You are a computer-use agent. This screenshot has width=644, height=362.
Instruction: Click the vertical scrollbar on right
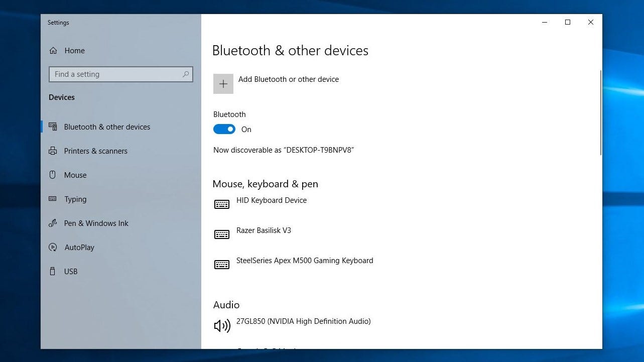point(600,113)
